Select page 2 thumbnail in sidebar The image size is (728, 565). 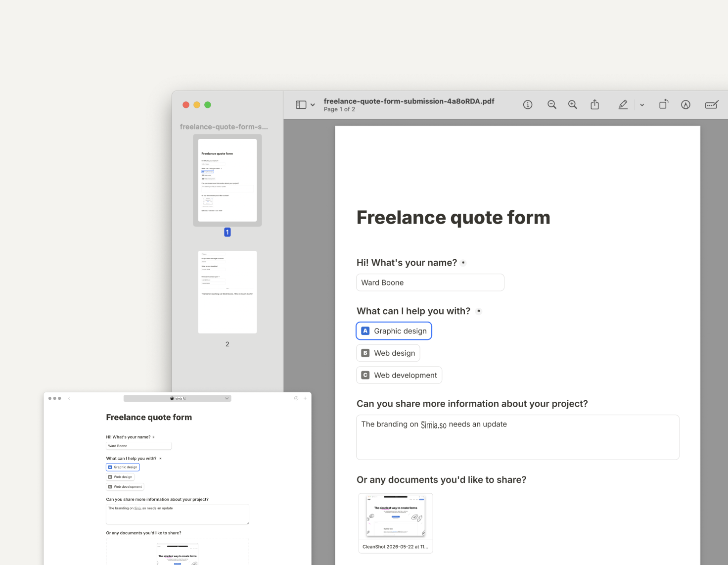(227, 292)
